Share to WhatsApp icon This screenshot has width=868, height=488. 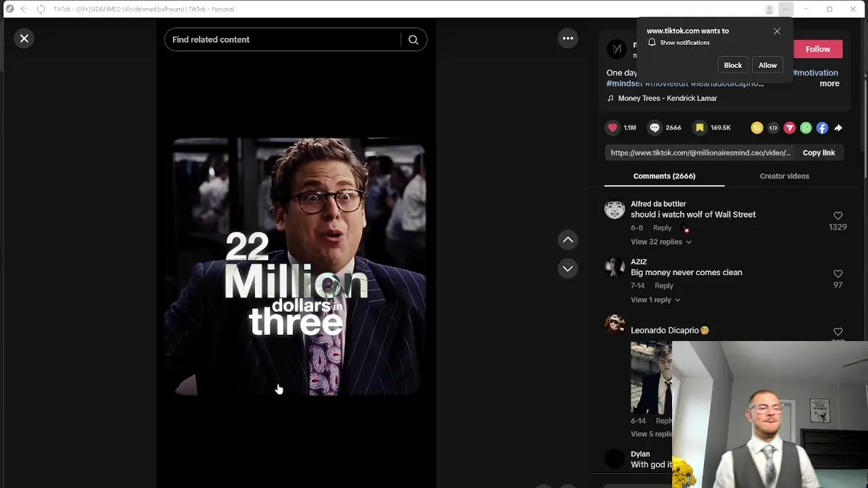click(806, 127)
